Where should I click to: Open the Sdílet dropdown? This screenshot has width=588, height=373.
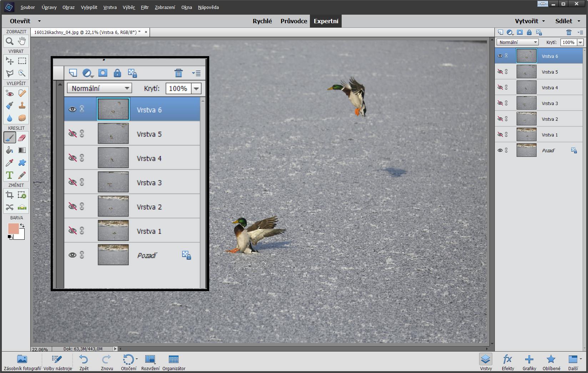click(x=567, y=21)
